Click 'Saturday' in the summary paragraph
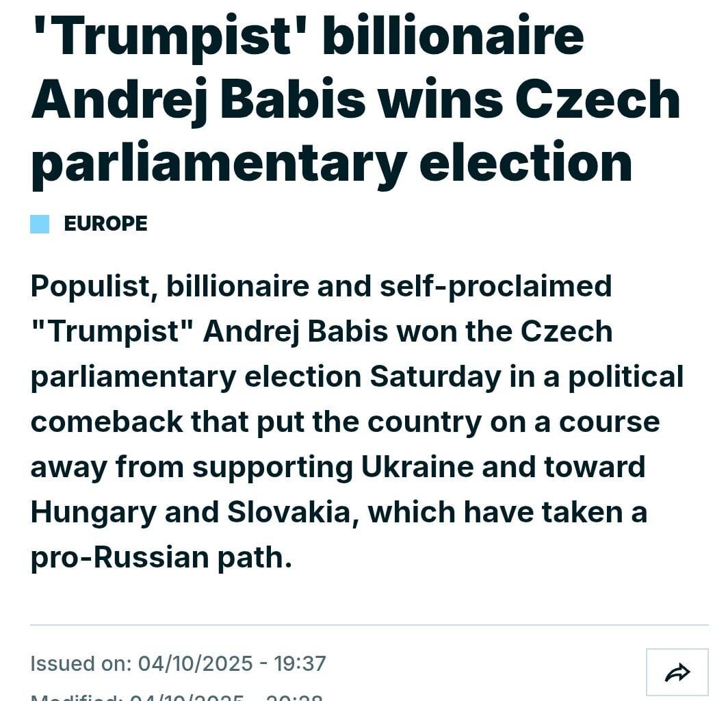The image size is (728, 701). (435, 377)
